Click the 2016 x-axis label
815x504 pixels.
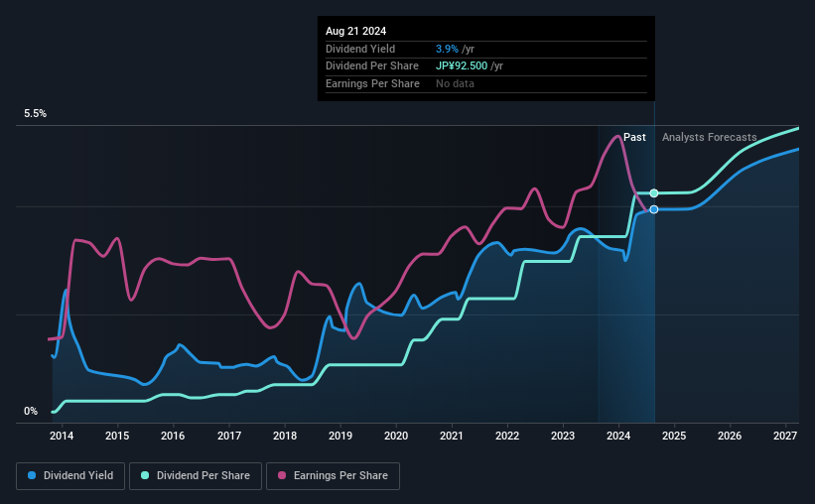173,436
